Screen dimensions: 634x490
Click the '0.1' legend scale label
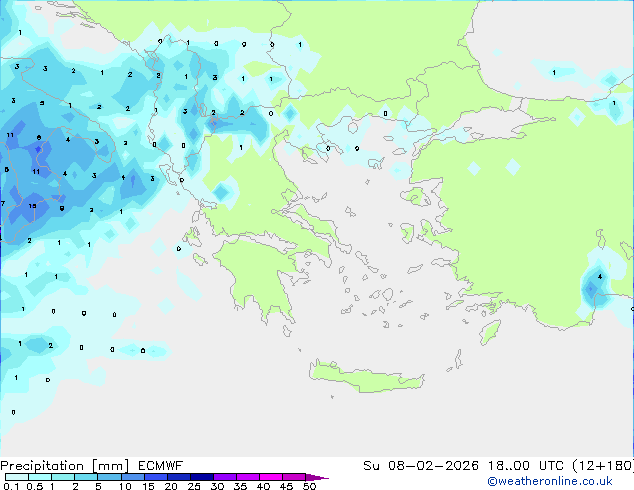11,486
